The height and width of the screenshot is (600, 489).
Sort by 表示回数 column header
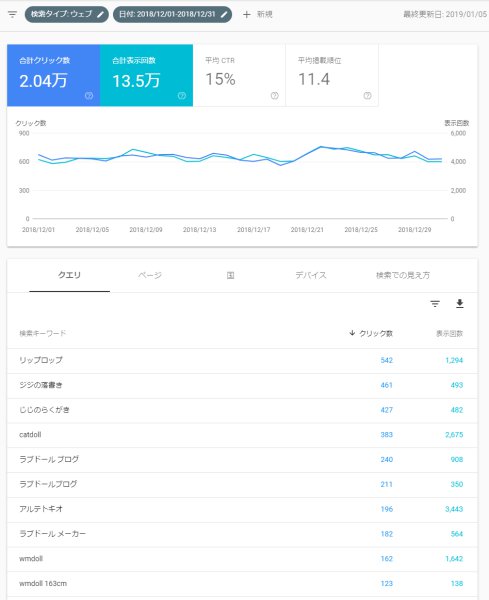click(x=450, y=333)
